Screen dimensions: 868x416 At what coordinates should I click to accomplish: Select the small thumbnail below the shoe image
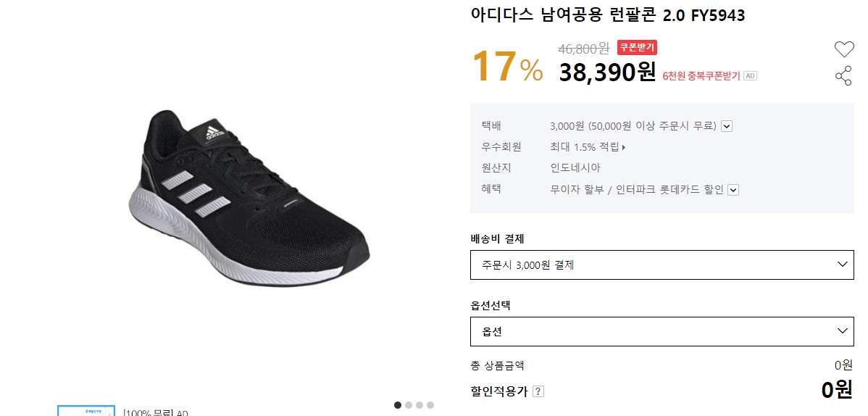pyautogui.click(x=85, y=411)
